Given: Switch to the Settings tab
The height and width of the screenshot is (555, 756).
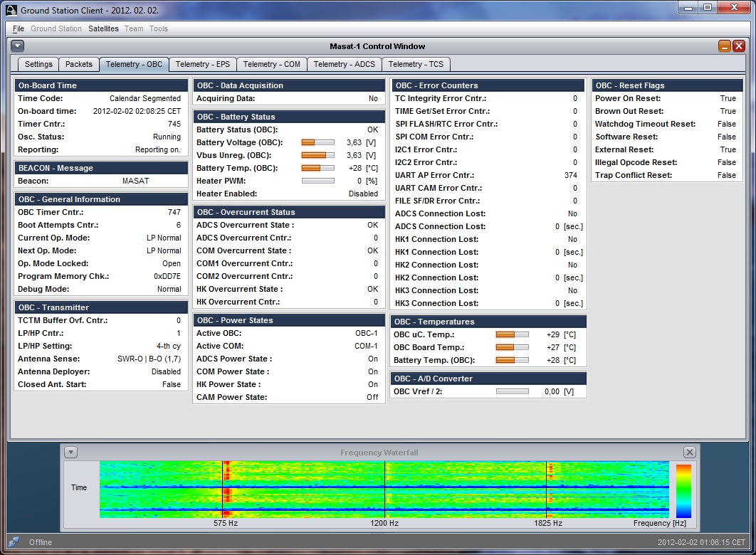Looking at the screenshot, I should [x=37, y=64].
